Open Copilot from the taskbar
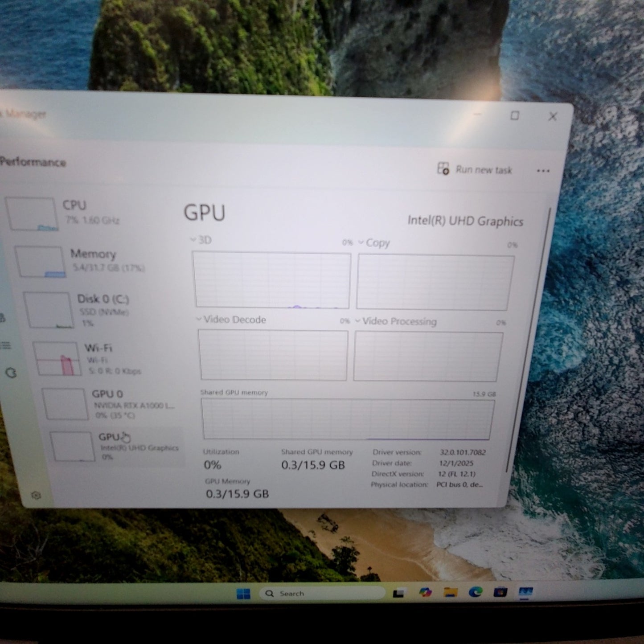 coord(426,593)
